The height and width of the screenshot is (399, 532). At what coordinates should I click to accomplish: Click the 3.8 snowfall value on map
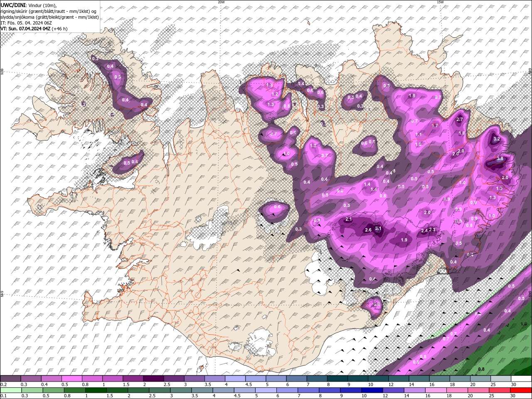(500, 158)
